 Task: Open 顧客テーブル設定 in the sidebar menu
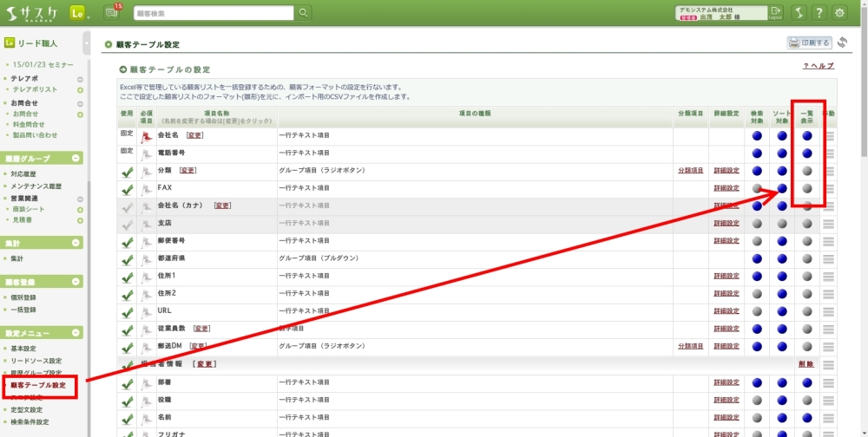pyautogui.click(x=37, y=385)
